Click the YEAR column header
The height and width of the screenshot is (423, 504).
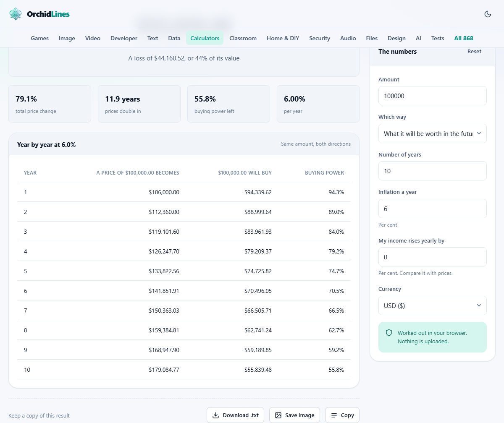click(30, 172)
